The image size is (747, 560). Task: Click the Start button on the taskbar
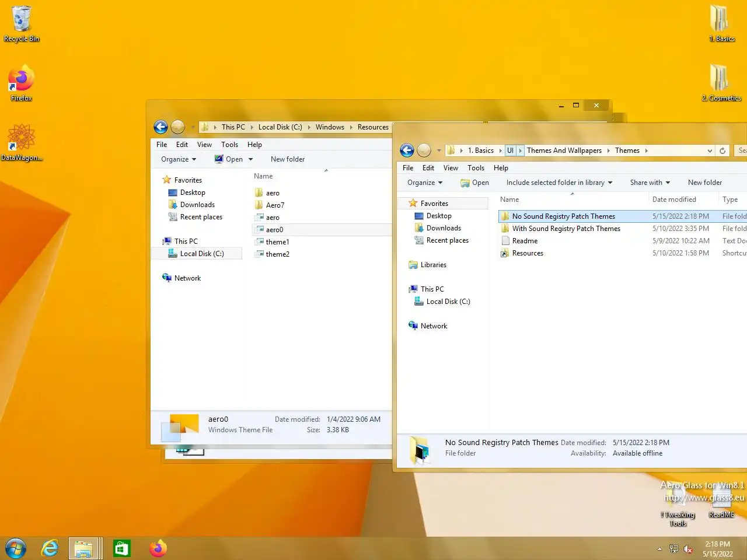(16, 548)
